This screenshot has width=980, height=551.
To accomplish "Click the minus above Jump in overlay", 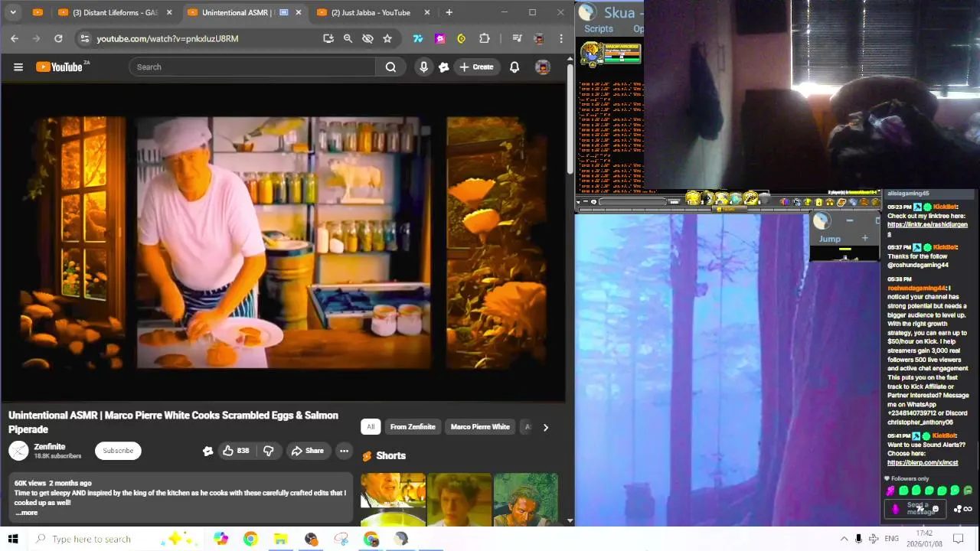I will click(x=849, y=220).
